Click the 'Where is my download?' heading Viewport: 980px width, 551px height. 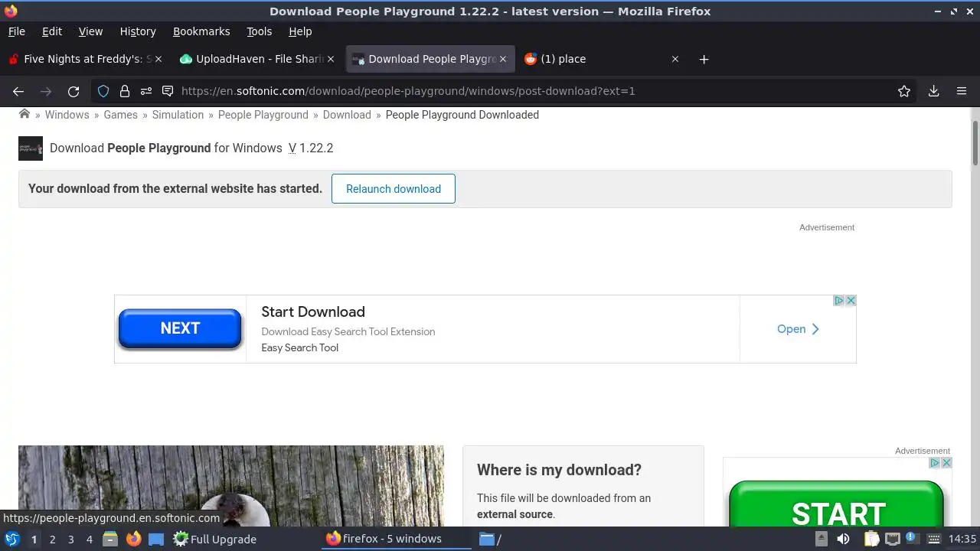[559, 470]
